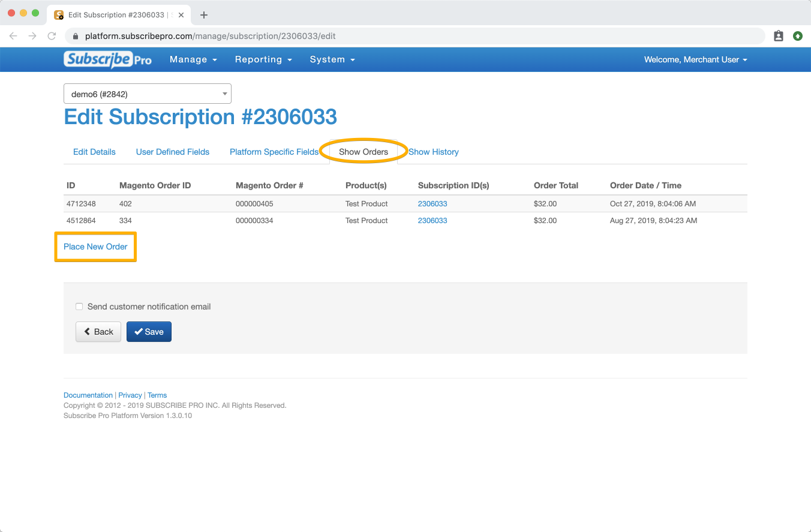Screen dimensions: 811x532
Task: Click the clipboard extension icon
Action: 779,36
